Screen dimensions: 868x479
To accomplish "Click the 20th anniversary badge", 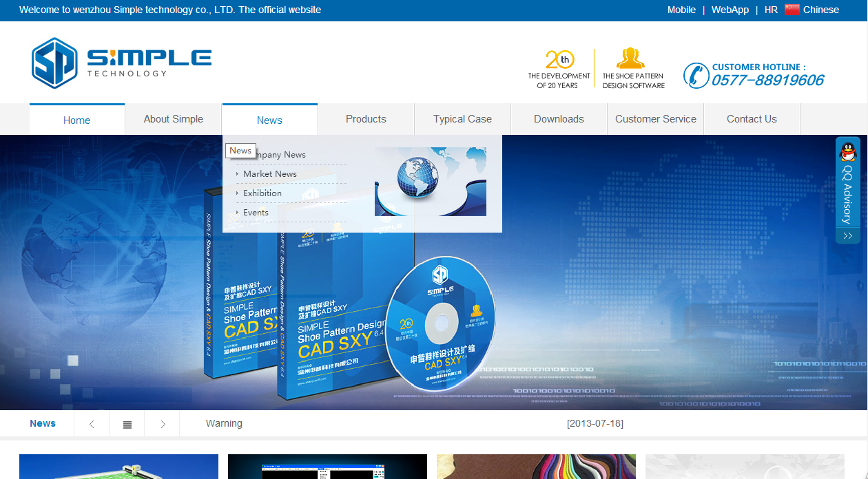I will pos(559,68).
